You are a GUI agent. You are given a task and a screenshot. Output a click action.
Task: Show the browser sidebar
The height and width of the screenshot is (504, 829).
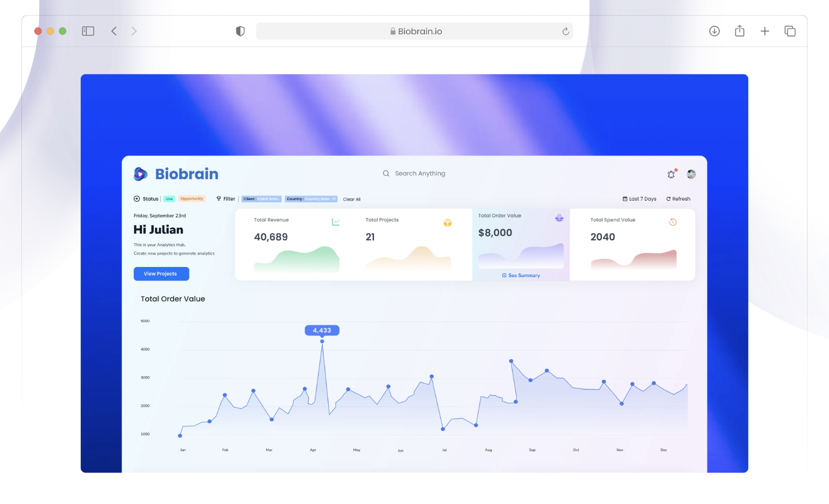click(x=88, y=31)
